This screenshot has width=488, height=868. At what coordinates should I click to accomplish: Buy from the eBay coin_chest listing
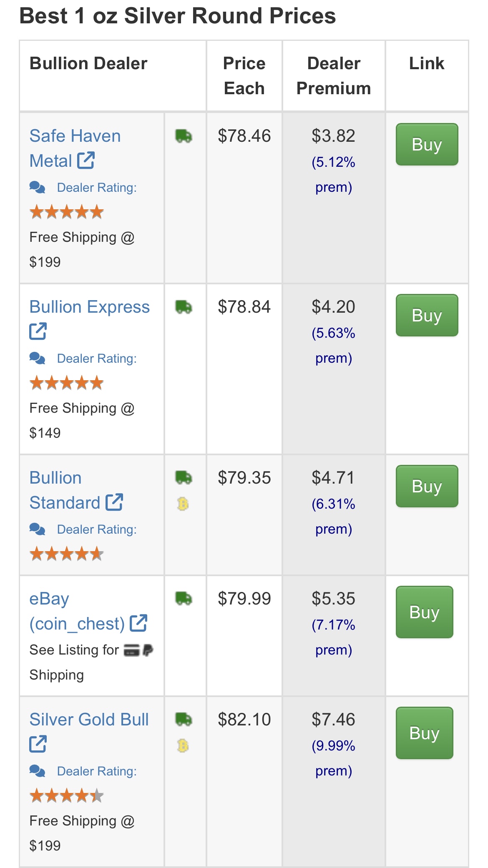(x=424, y=612)
